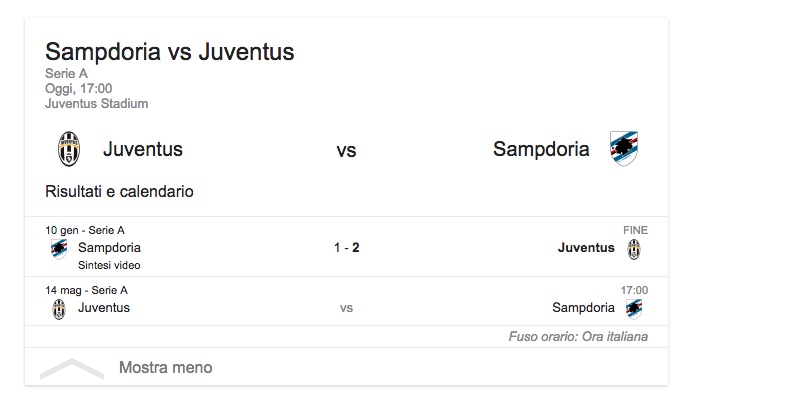Click the 17:00 kickoff time in fixture row

634,290
